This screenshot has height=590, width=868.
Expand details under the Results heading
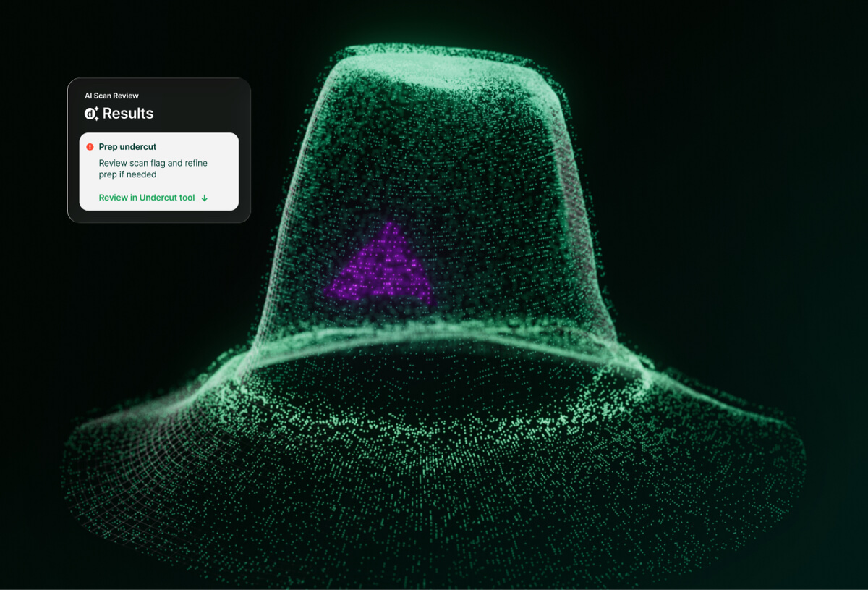pyautogui.click(x=129, y=114)
